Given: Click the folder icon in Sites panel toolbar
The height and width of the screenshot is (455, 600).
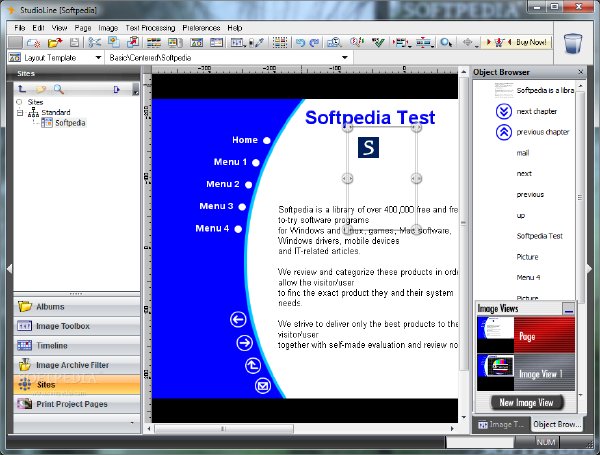Looking at the screenshot, I should coord(41,89).
